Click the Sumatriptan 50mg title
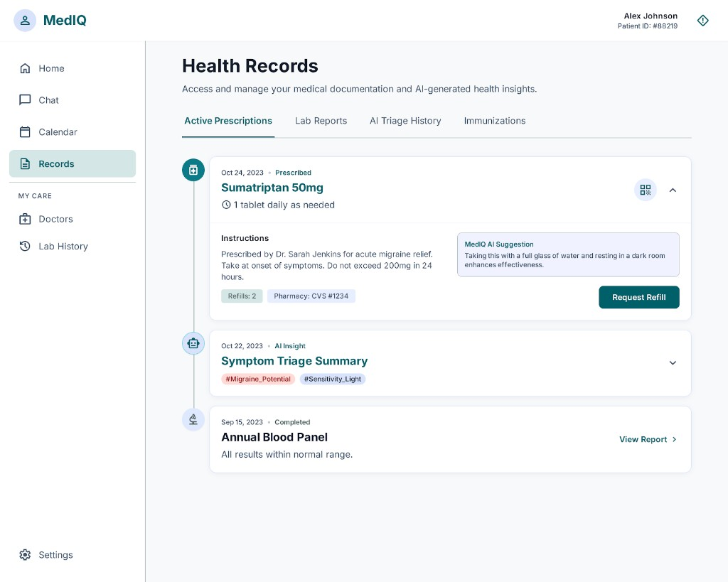Screen dimensions: 728x582 click(x=272, y=188)
